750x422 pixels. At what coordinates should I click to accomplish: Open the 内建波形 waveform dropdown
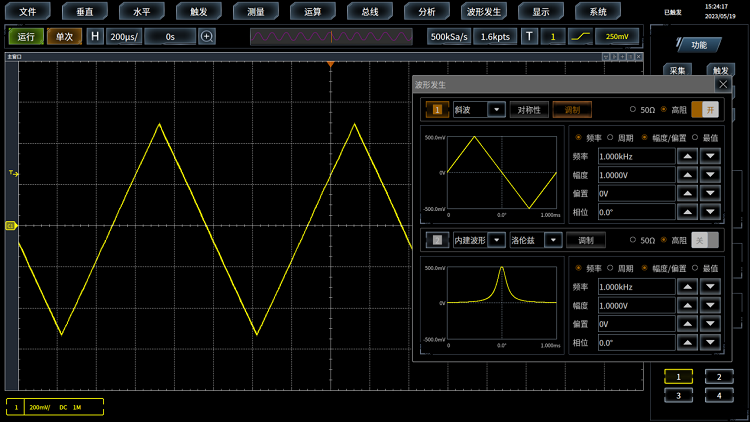click(x=495, y=240)
